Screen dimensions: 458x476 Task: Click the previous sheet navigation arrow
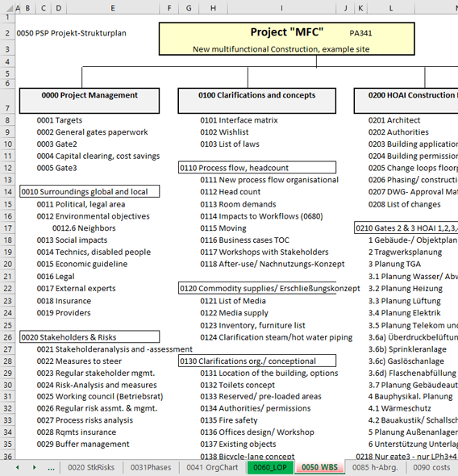tap(17, 467)
